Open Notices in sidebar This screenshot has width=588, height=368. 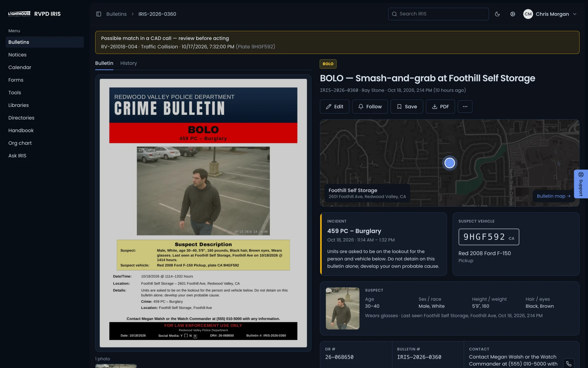tap(45, 55)
